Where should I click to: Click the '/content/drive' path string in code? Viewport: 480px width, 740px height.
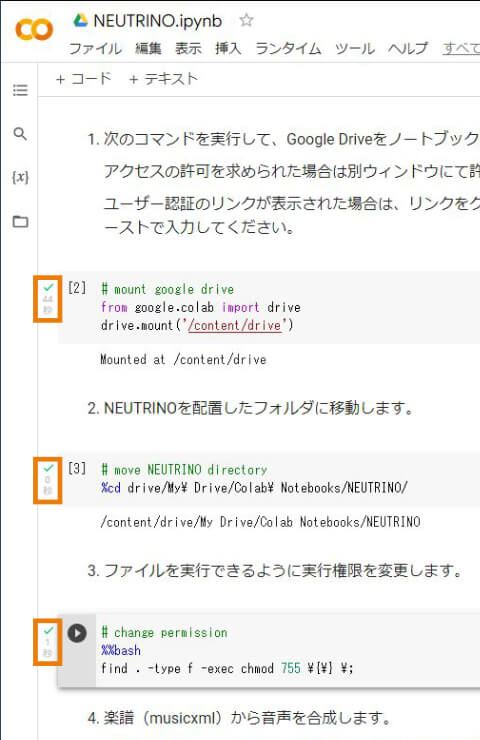pos(235,325)
